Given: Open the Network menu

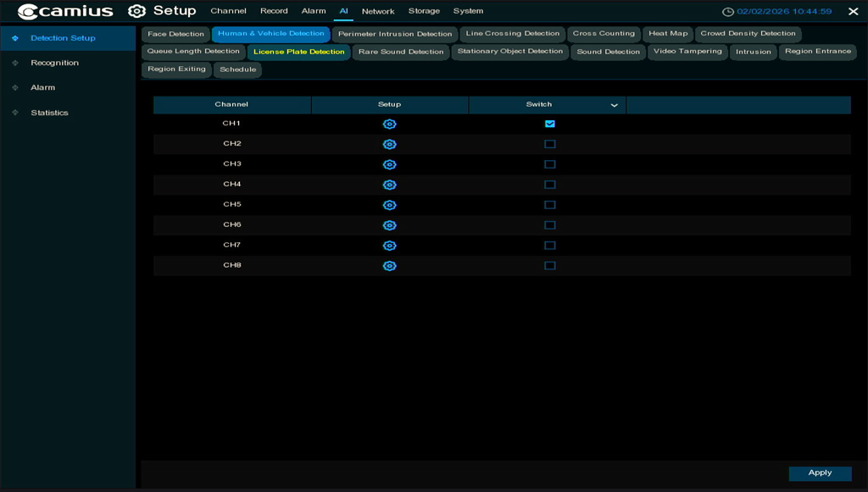Looking at the screenshot, I should pyautogui.click(x=378, y=12).
